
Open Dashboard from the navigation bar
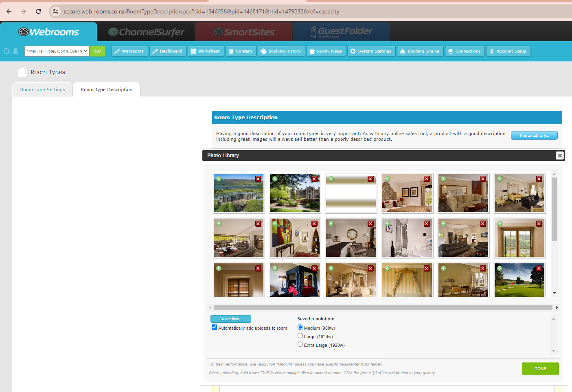(x=168, y=51)
